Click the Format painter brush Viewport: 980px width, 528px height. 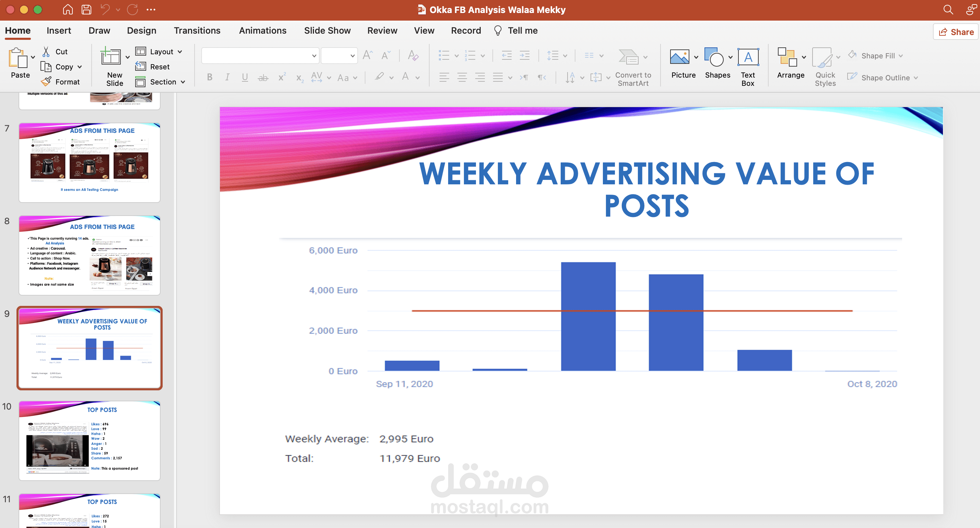[46, 81]
